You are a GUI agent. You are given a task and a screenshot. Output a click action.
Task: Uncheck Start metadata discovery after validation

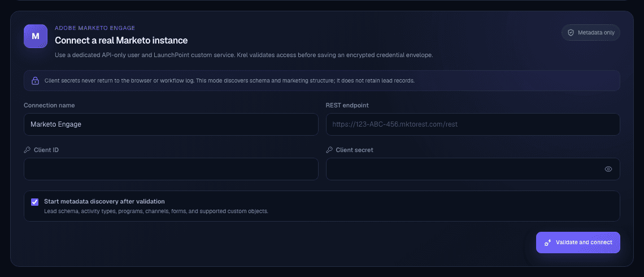35,202
